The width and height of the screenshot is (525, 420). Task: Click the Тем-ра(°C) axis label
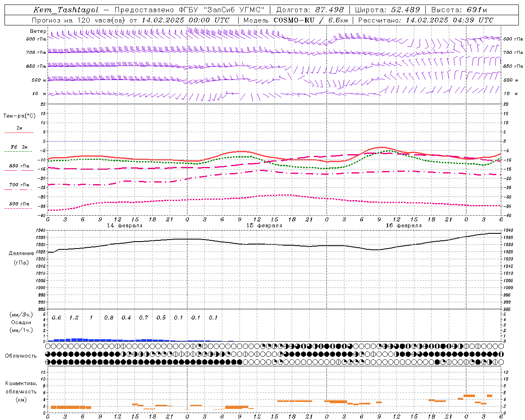tap(19, 116)
